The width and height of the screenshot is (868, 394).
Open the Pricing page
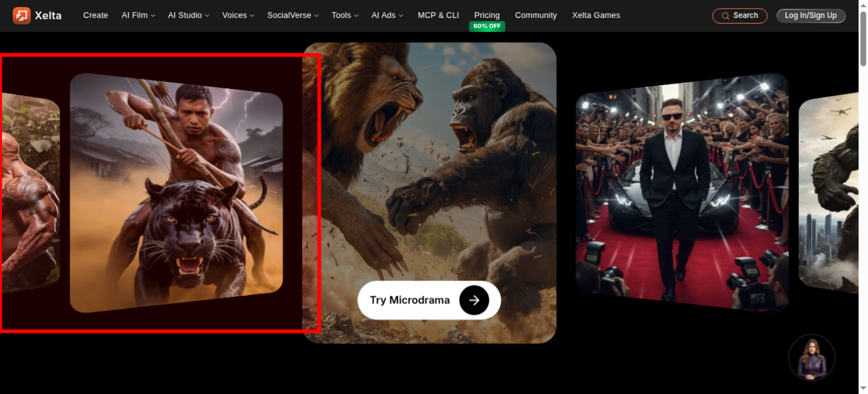(x=487, y=15)
